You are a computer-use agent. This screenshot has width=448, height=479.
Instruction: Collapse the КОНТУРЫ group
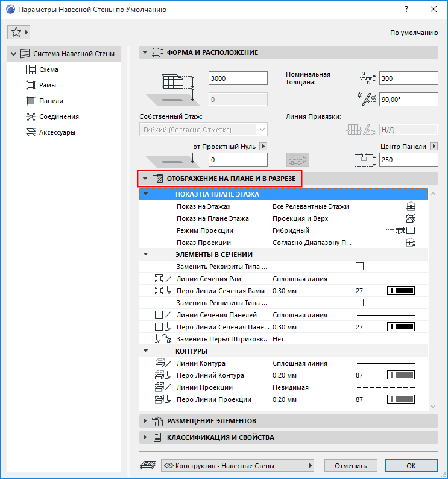[x=146, y=351]
